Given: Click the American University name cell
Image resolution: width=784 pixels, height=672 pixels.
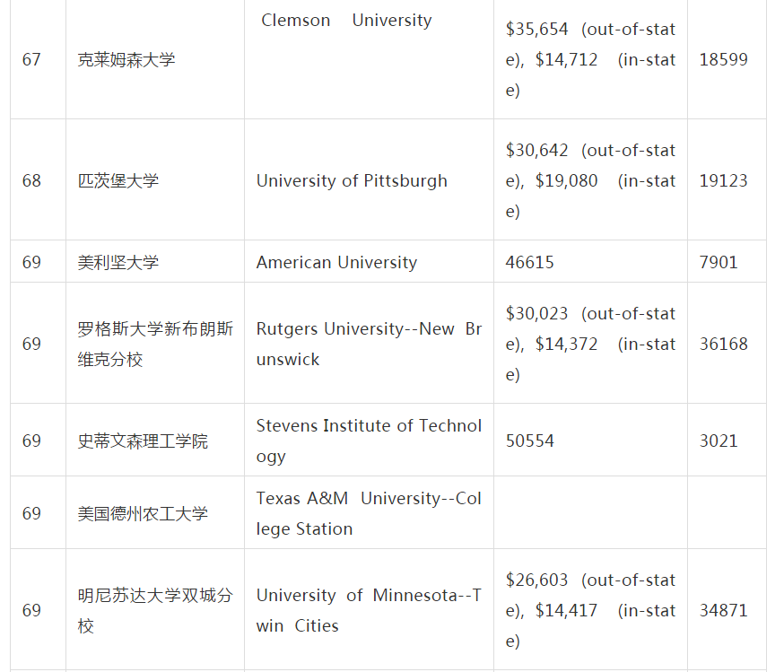Looking at the screenshot, I should [336, 262].
